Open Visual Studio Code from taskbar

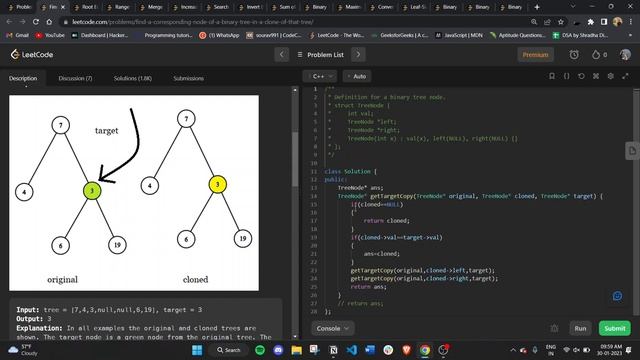tap(351, 350)
